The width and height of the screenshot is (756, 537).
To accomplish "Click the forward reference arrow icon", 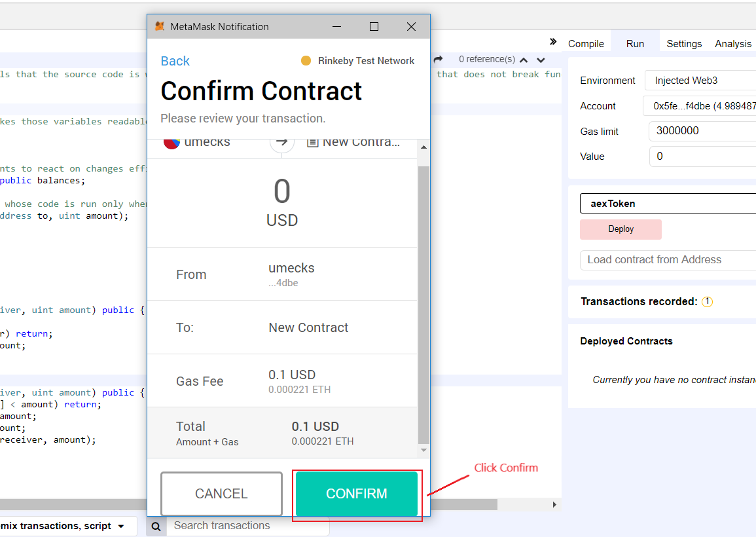I will point(438,59).
